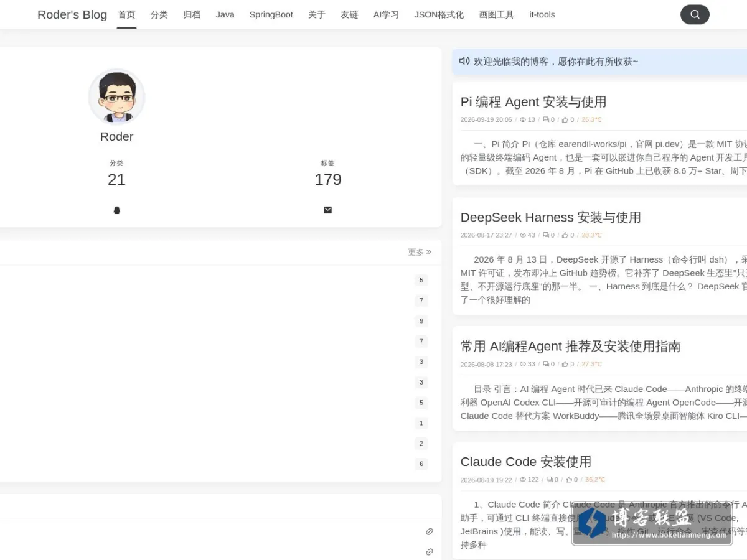Click the 25.3℃ heat value
This screenshot has height=560, width=747.
coord(591,119)
